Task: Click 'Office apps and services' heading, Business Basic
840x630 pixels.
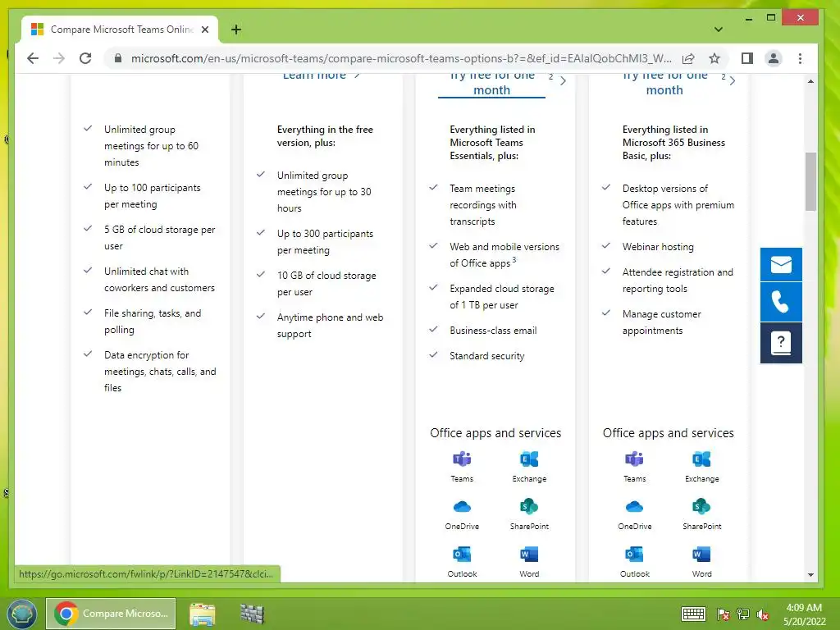Action: [495, 433]
